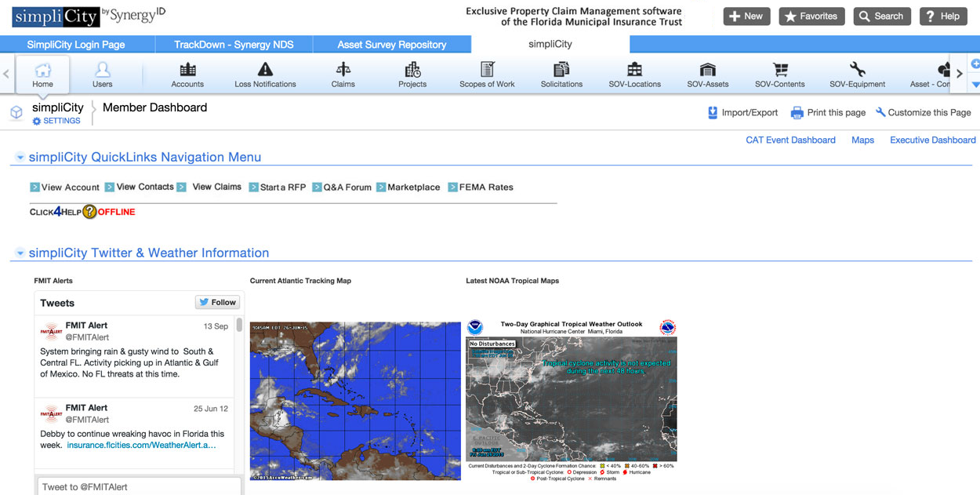Open Loss Notifications warning icon
Image resolution: width=980 pixels, height=495 pixels.
pos(265,70)
